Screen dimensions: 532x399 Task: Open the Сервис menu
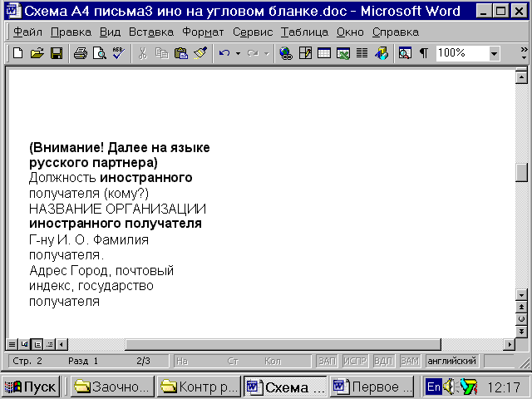pyautogui.click(x=253, y=32)
